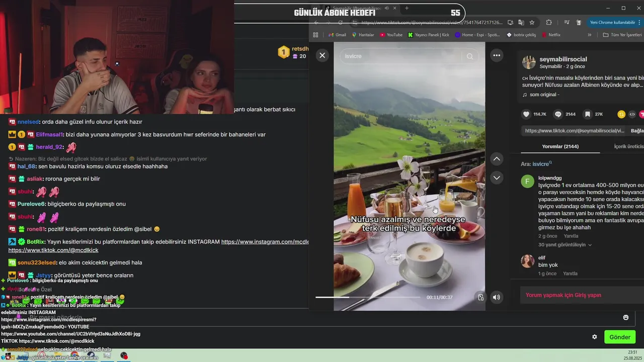
Task: Open Gmail bookmark
Action: pos(337,35)
